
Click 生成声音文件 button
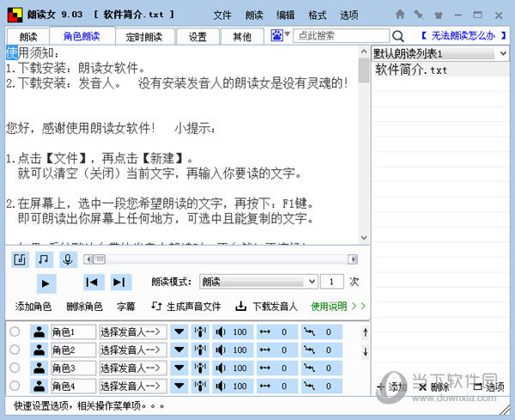[x=186, y=307]
